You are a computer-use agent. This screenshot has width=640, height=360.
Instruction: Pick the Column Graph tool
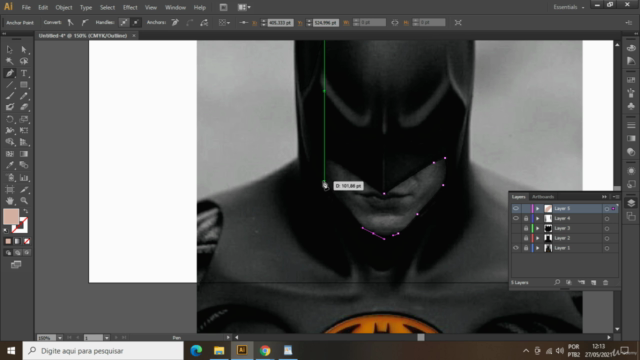coord(24,178)
